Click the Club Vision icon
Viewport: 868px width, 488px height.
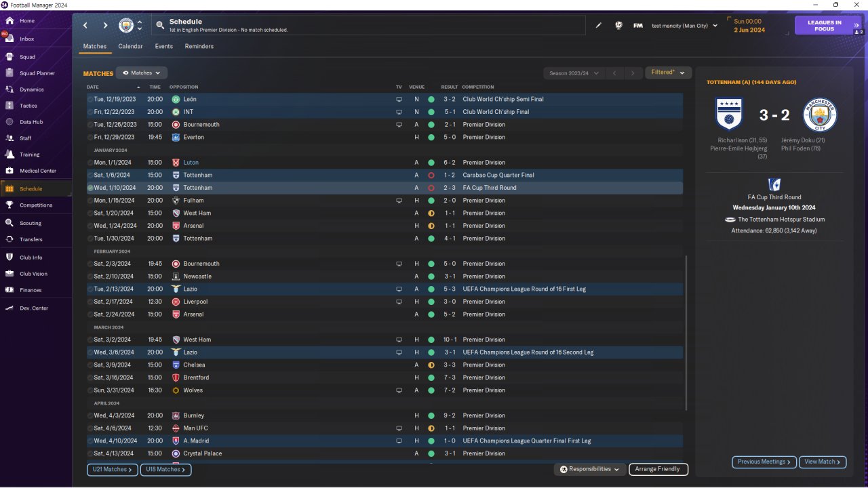9,274
